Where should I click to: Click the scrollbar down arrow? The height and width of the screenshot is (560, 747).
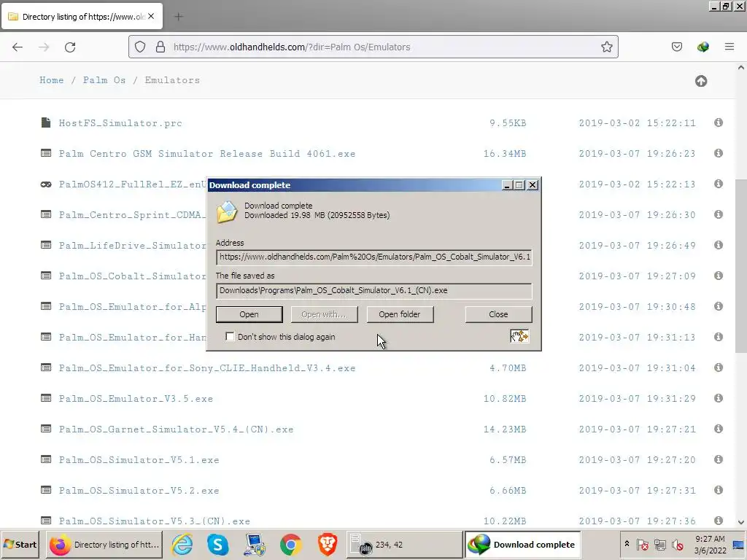click(x=741, y=522)
